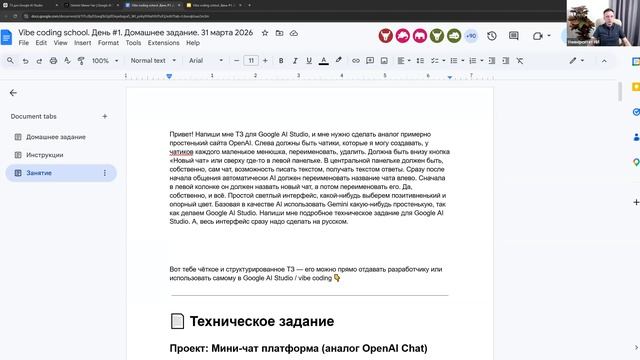640x360 pixels.
Task: Open the highlight color picker
Action: (338, 60)
